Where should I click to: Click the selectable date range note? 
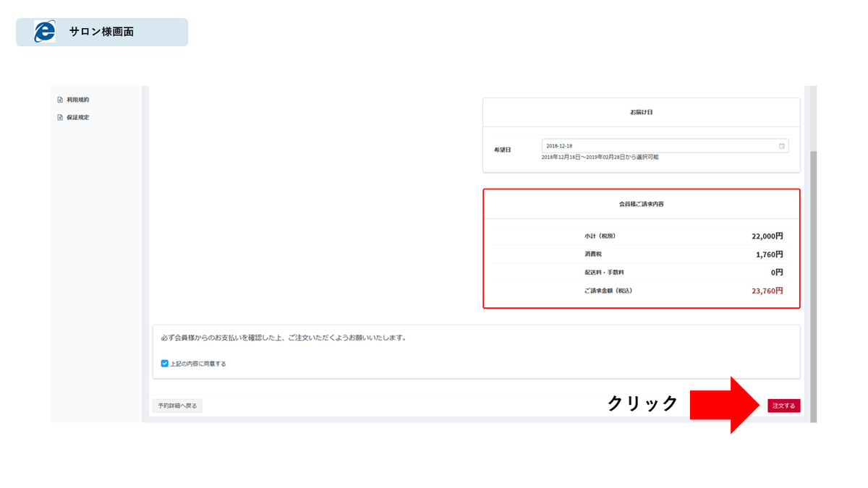click(x=600, y=157)
